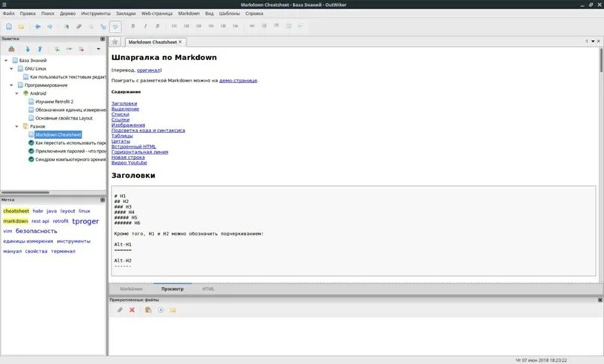Open the Файл menu
This screenshot has height=364, width=604.
click(8, 13)
